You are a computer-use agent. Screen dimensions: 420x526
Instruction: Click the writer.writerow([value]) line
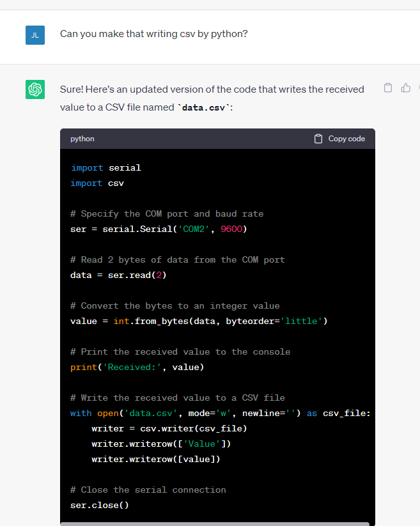[x=156, y=459]
